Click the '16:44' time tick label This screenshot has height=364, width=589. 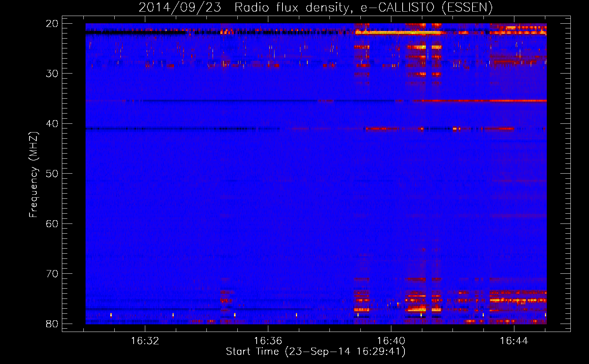(514, 341)
